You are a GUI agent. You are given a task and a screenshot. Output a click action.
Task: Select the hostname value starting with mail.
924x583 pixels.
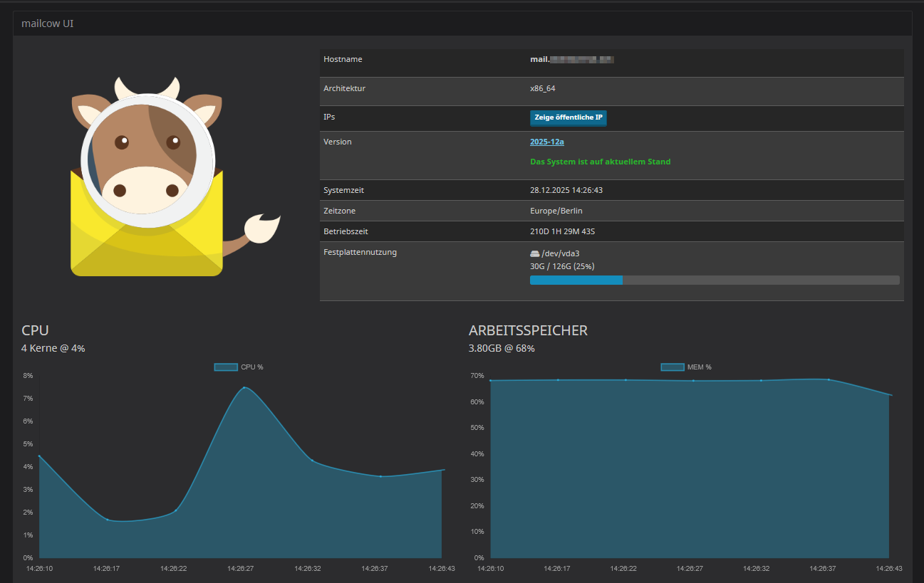pyautogui.click(x=572, y=59)
